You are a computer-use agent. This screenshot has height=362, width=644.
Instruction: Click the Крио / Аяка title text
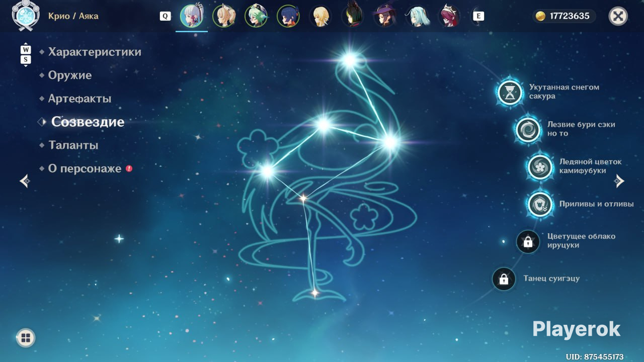coord(73,16)
